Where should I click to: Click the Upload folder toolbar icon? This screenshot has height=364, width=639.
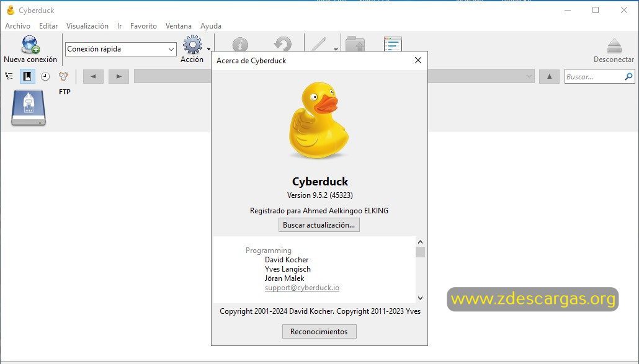click(x=355, y=44)
